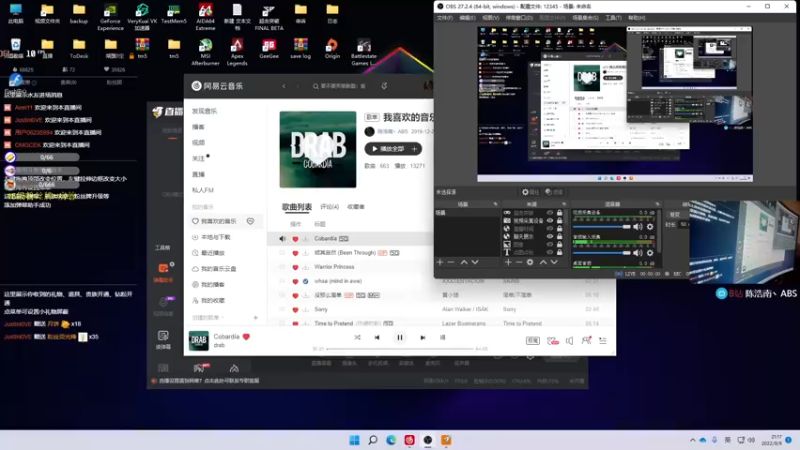Open OBS source 滤镜 filters button
800x450 pixels.
tap(554, 192)
